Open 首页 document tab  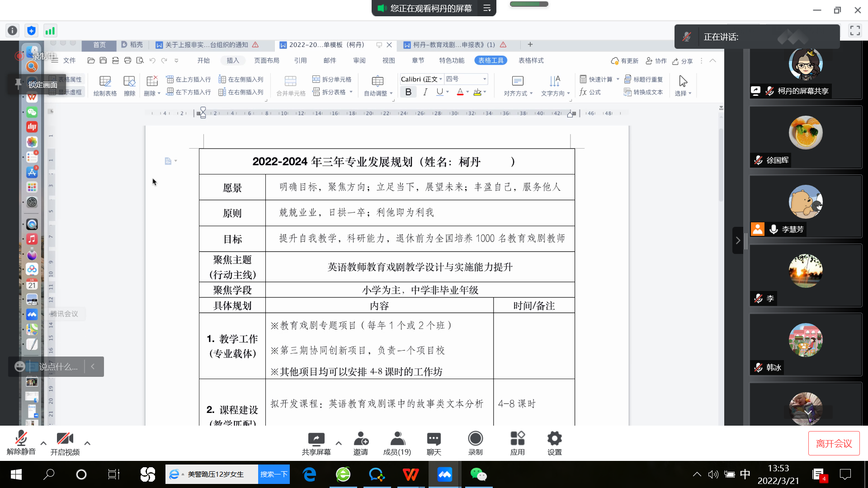[99, 45]
